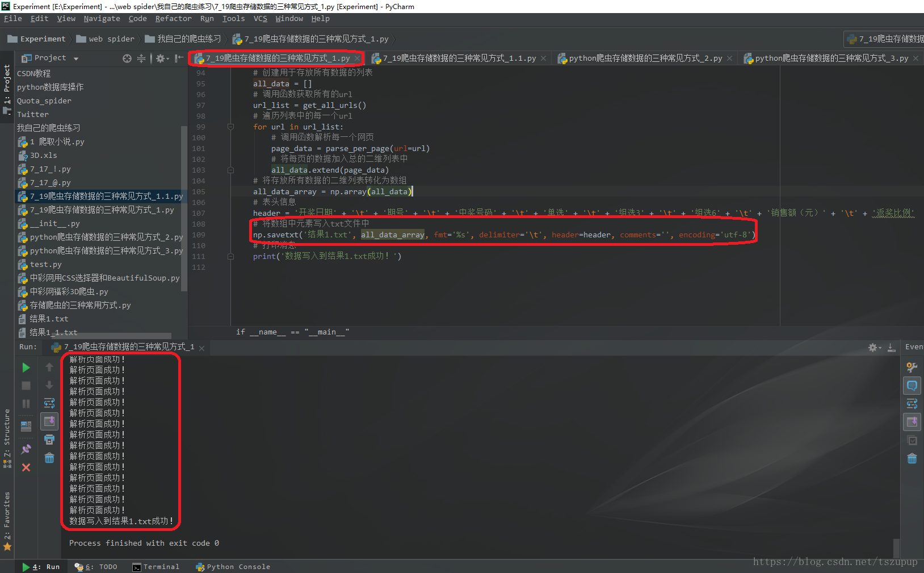Open the TODO tool window

coord(102,566)
